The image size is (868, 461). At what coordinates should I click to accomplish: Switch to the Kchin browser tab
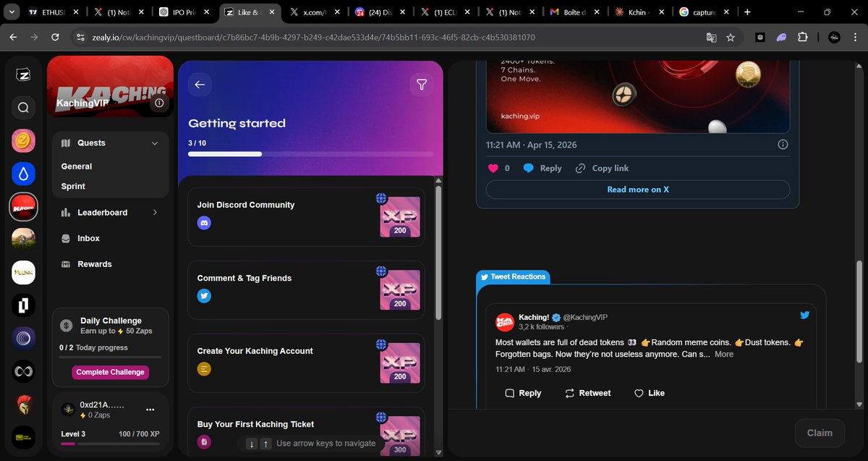639,12
